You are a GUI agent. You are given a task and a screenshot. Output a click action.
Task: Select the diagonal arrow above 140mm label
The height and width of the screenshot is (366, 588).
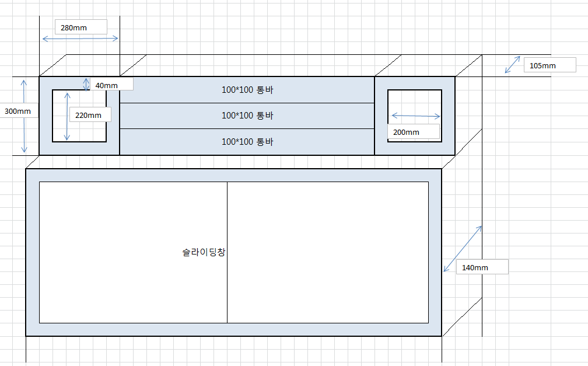pos(463,249)
